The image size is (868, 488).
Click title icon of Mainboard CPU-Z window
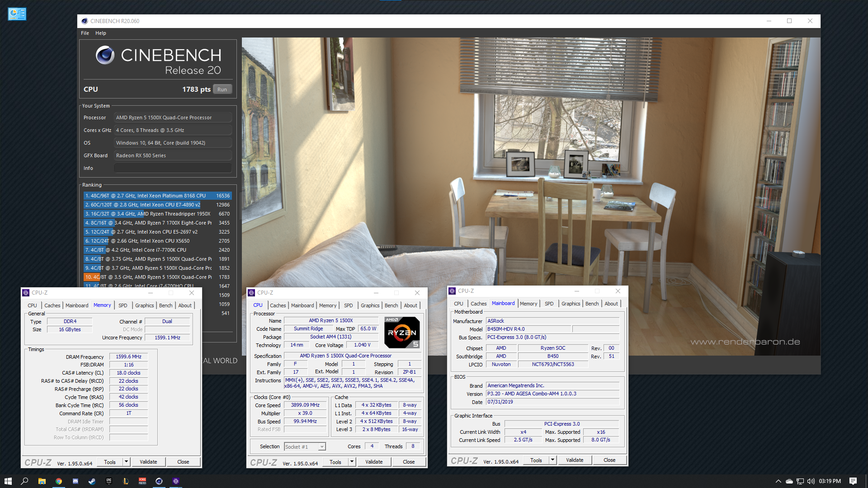pyautogui.click(x=452, y=291)
